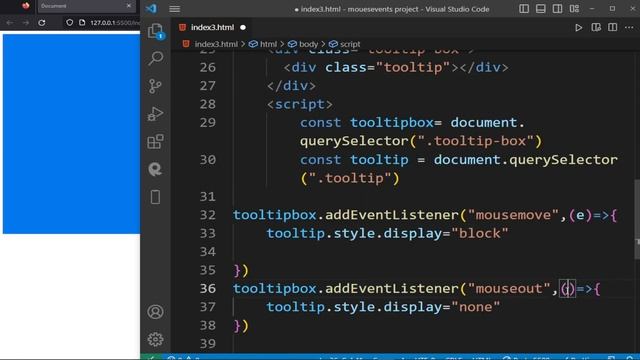This screenshot has height=360, width=640.
Task: Click html in the breadcrumb
Action: click(268, 44)
